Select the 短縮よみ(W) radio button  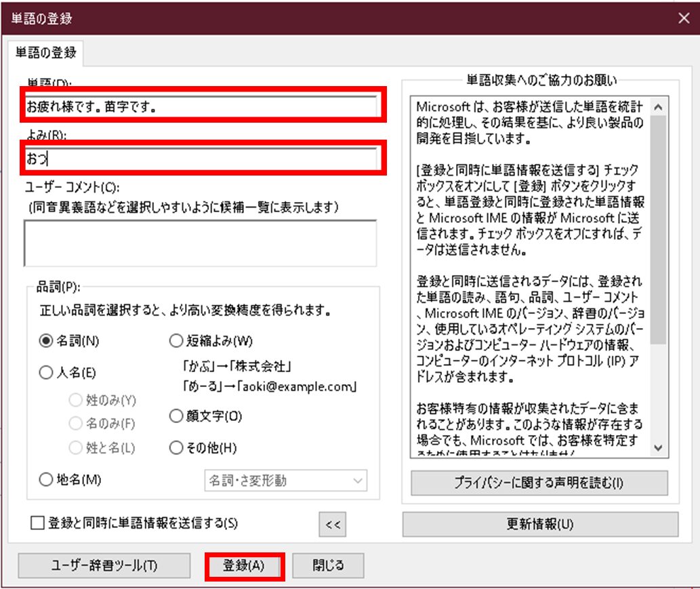[x=176, y=341]
